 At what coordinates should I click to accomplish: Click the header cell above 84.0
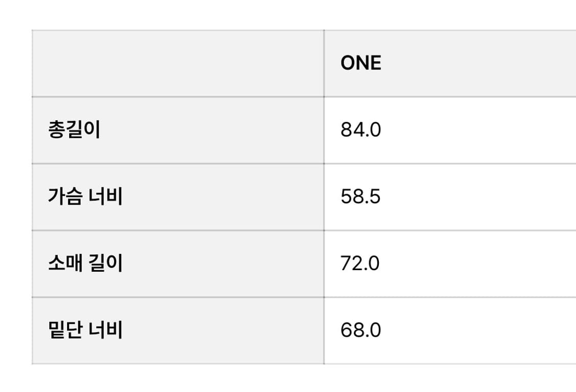[450, 63]
